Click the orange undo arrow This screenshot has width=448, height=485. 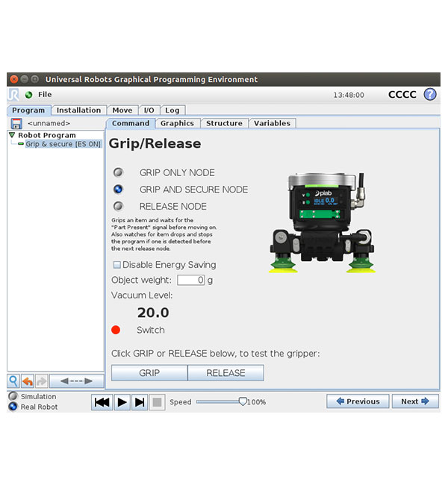coord(28,381)
